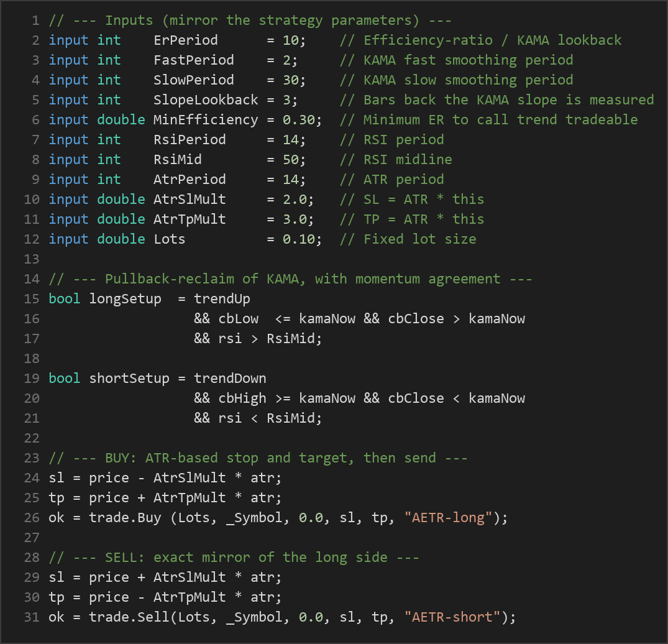This screenshot has width=668, height=644.
Task: Click the value 10 of ErPeriod
Action: pyautogui.click(x=291, y=40)
